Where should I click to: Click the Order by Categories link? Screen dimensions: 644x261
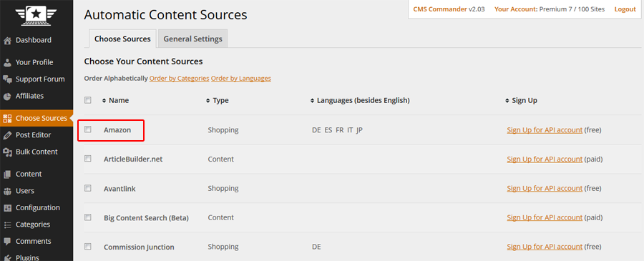point(180,79)
